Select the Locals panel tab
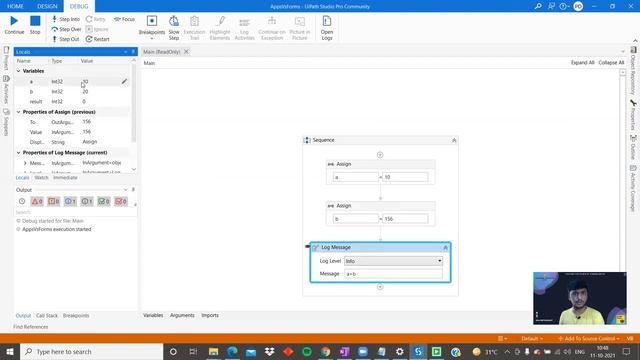The image size is (640, 360). (x=22, y=178)
